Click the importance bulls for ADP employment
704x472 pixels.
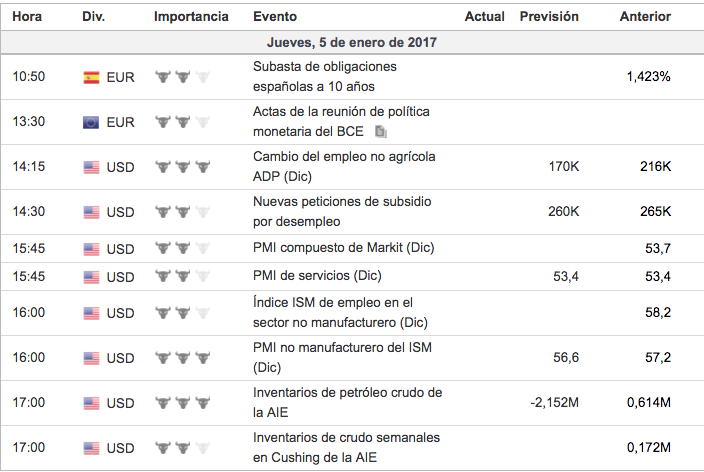[x=183, y=167]
